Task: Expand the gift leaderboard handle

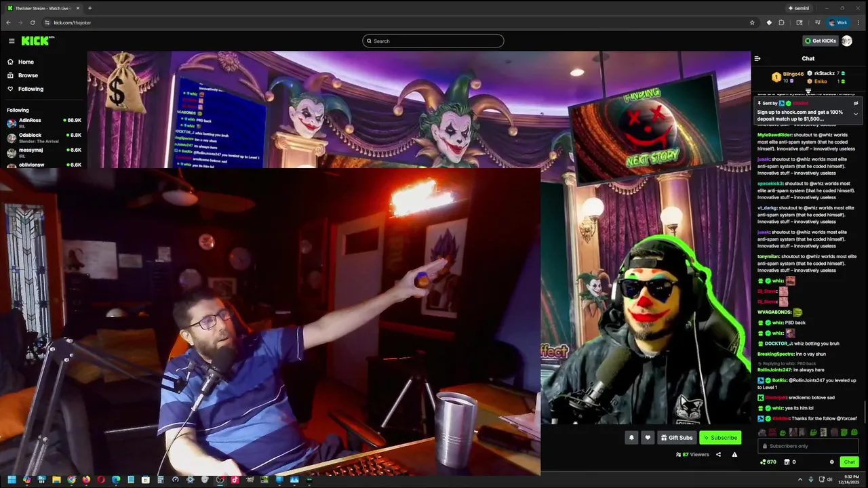Action: pyautogui.click(x=808, y=91)
